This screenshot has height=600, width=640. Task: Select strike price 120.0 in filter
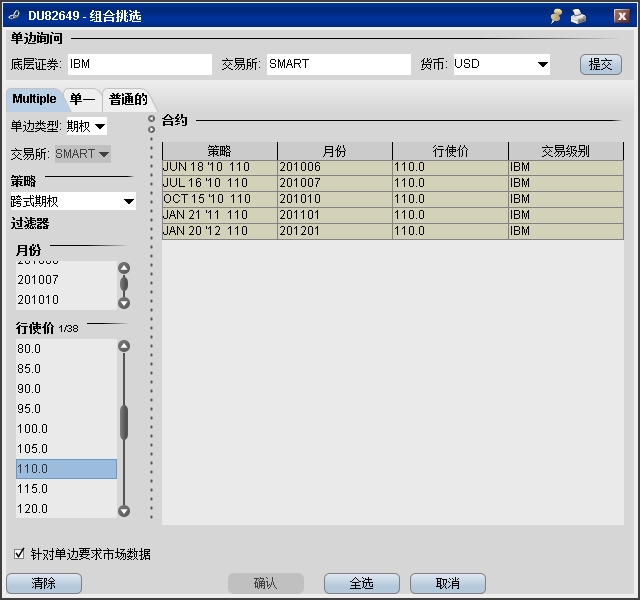[66, 509]
